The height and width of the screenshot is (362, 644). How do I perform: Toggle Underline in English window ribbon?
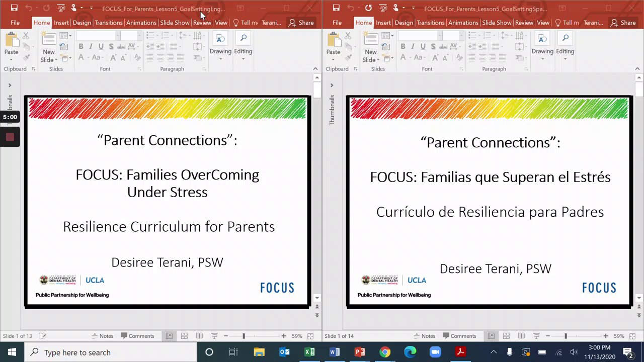click(x=101, y=46)
